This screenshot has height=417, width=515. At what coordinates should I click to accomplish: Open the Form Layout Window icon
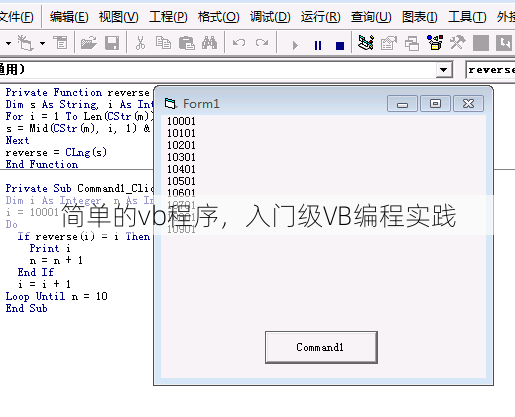412,43
